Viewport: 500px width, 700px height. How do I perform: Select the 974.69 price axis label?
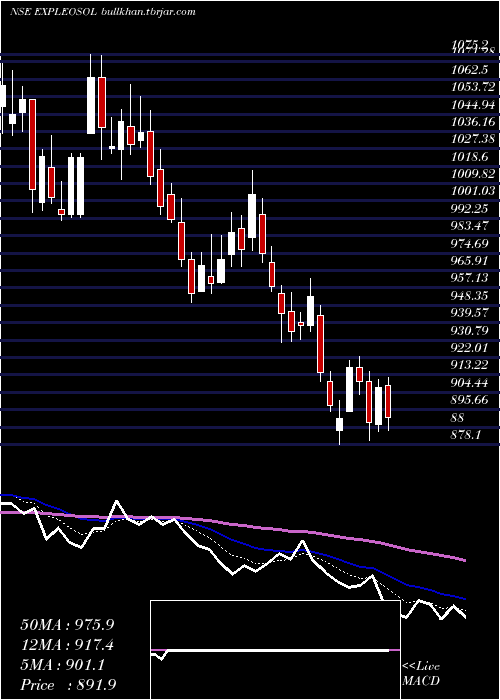[x=470, y=243]
